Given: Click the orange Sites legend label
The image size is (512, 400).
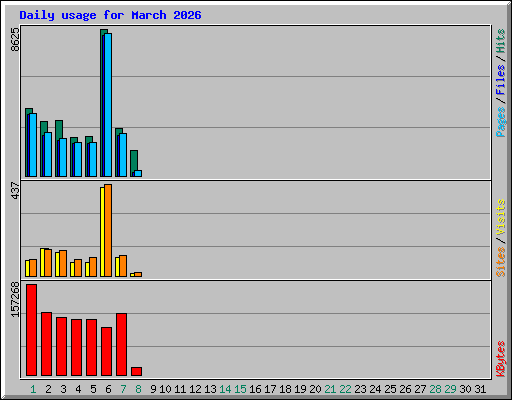Looking at the screenshot, I should [x=500, y=262].
